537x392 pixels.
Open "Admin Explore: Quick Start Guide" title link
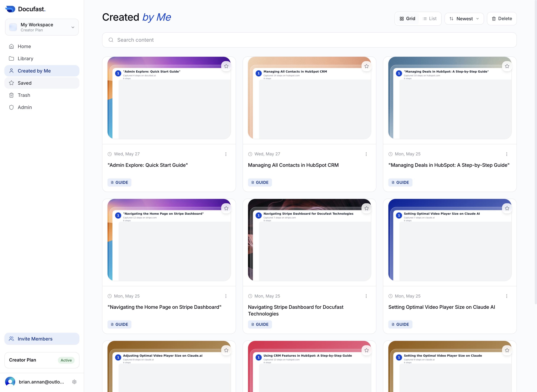point(148,165)
